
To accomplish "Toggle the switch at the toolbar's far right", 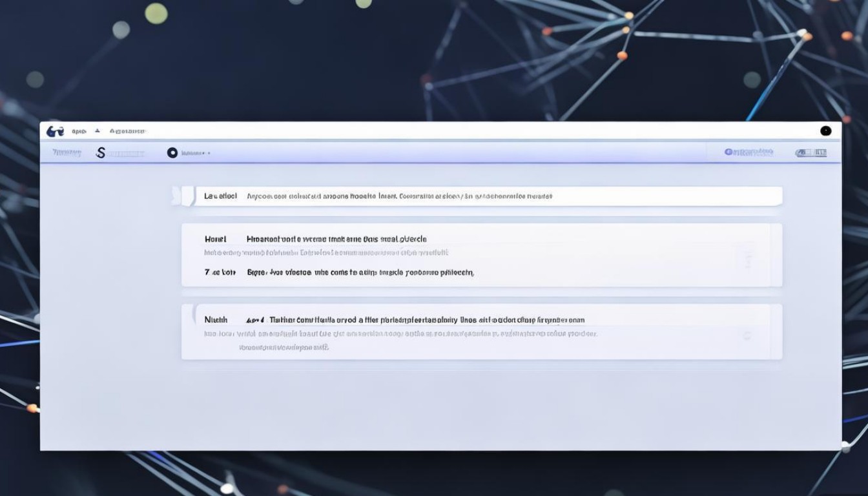I will (811, 153).
